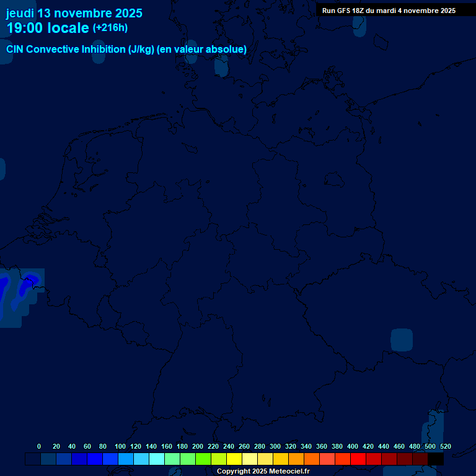Viewport: 476px width, 476px height.
Task: Click the 'CIN Convective Inhibition (J/kg)' title
Action: click(80, 49)
